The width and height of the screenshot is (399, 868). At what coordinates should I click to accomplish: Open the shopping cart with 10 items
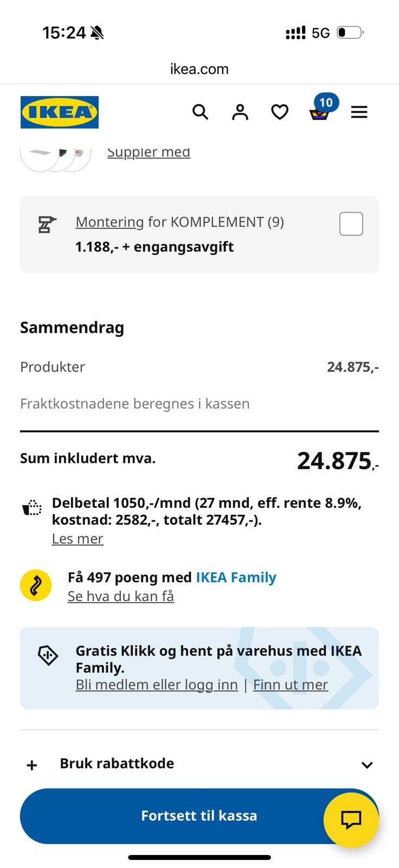[320, 108]
